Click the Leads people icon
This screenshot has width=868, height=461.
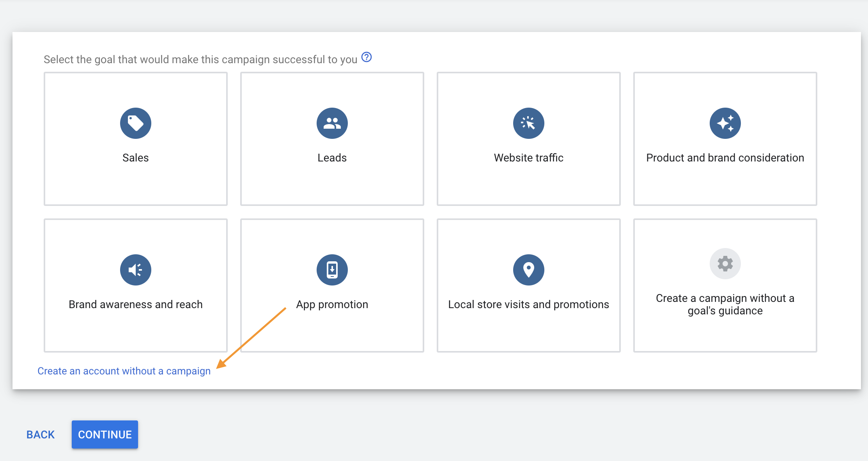point(332,123)
